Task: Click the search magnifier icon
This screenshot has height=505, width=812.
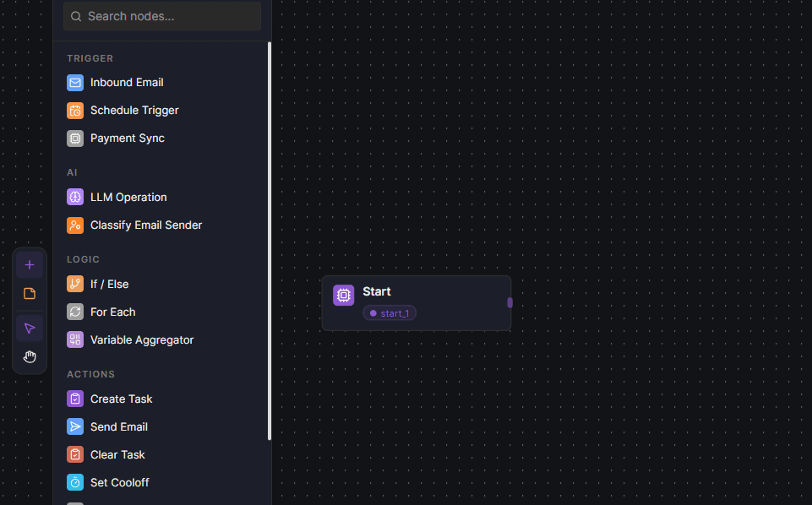Action: pyautogui.click(x=76, y=17)
